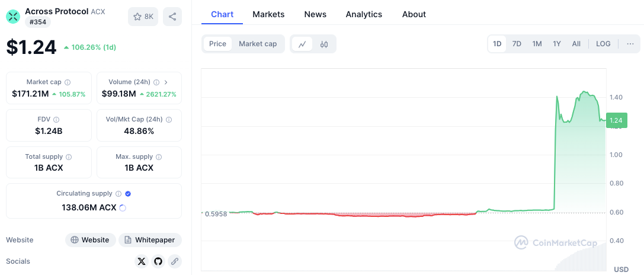Open the share icon button
This screenshot has height=275, width=644.
(x=172, y=17)
